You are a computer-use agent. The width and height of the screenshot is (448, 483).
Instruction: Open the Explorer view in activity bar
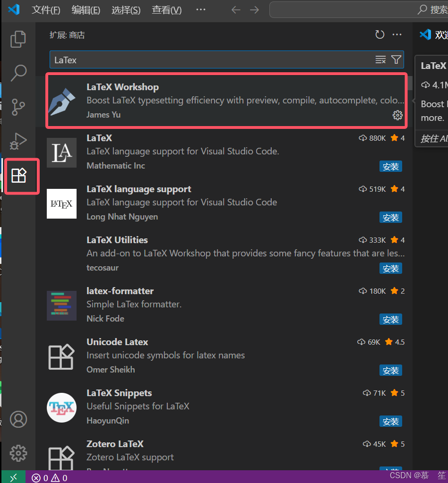point(18,39)
